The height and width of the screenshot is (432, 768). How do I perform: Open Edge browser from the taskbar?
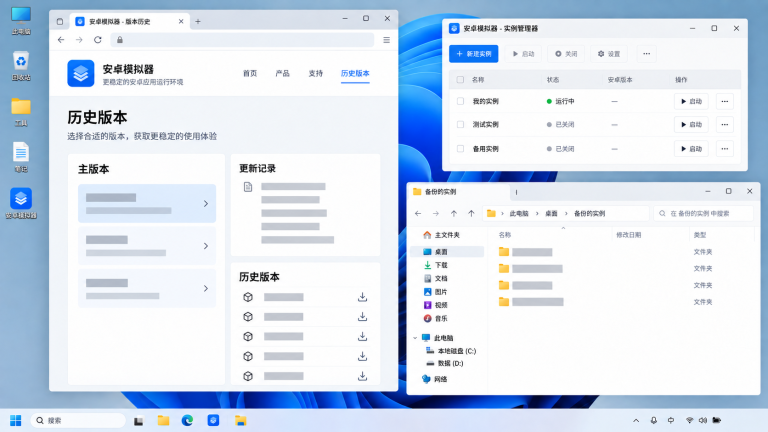tap(187, 420)
